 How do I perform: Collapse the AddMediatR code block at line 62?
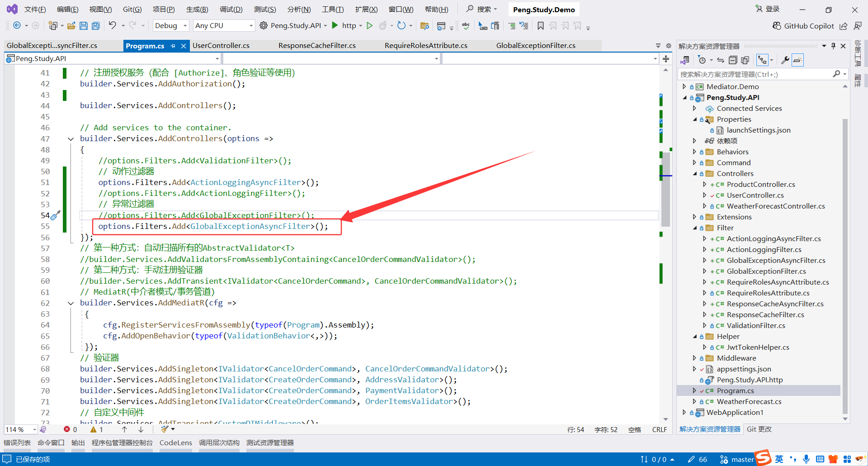(x=71, y=303)
